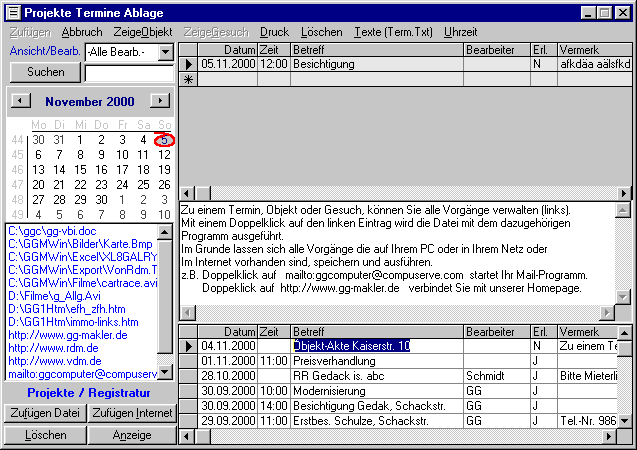Click the Schmidt Bearbeiter cell
The width and height of the screenshot is (637, 450).
click(x=497, y=376)
